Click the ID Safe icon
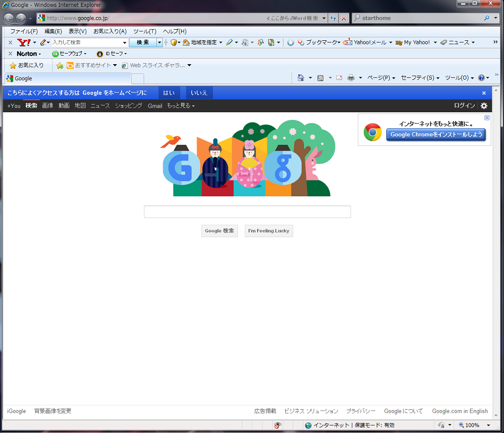 click(100, 54)
